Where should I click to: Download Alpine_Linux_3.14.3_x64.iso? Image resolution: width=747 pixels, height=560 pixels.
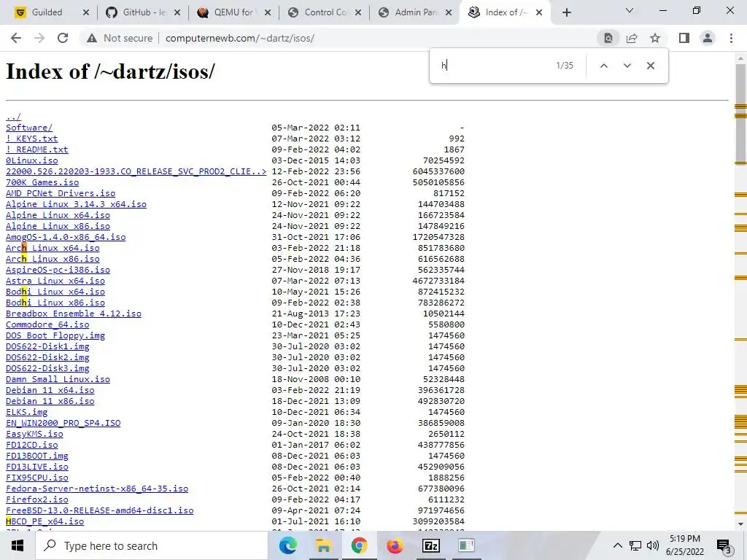(76, 204)
